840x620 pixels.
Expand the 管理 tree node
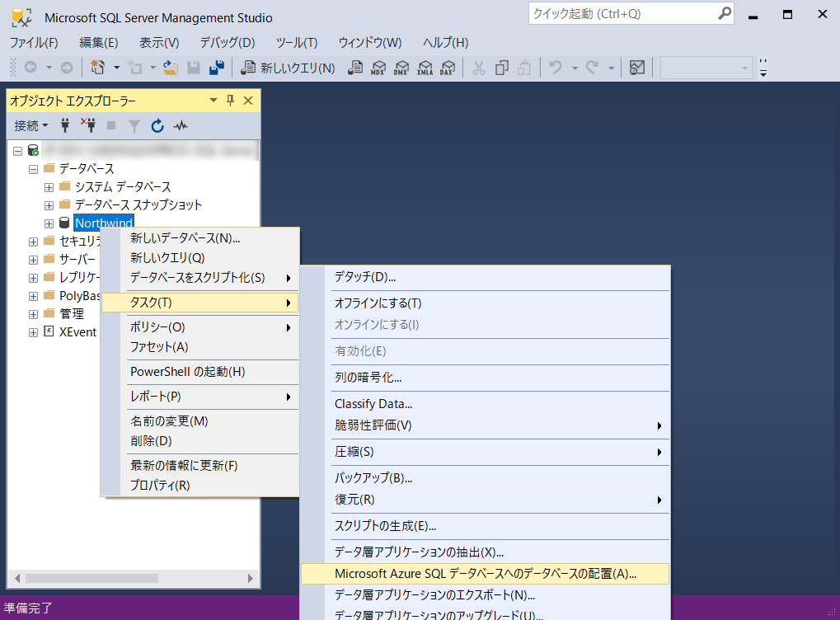(x=33, y=314)
